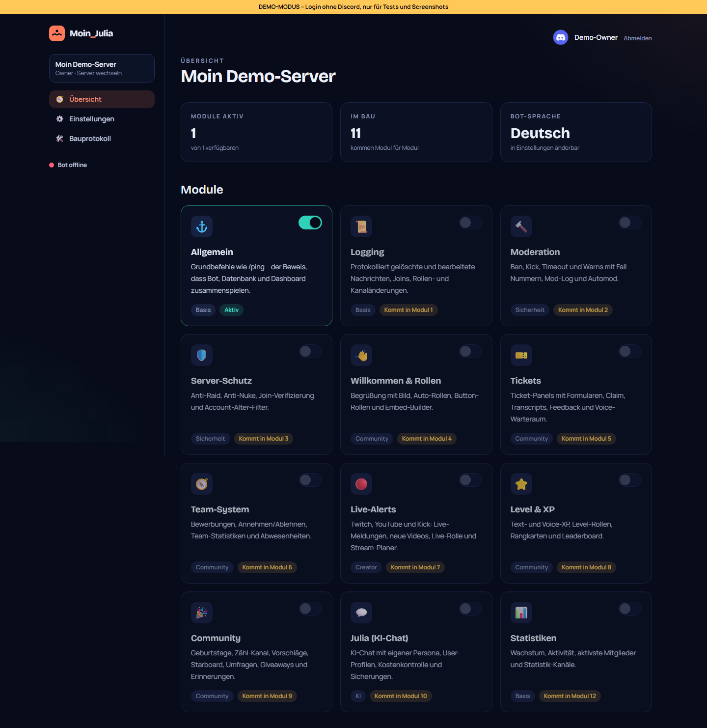Click the Moin_Julia brand name

point(91,33)
